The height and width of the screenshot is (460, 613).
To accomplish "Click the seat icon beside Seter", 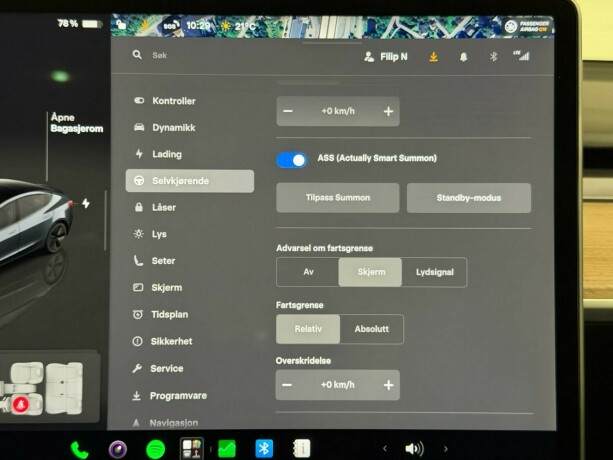I will (138, 261).
